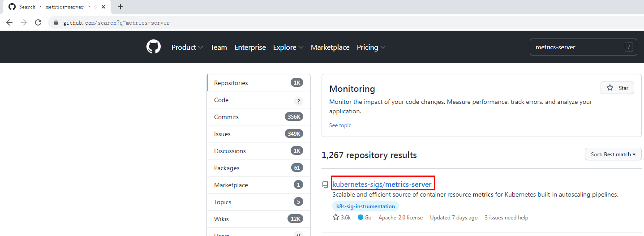This screenshot has height=236, width=644.
Task: Select the Search metrics-server browser tab
Action: [x=57, y=7]
